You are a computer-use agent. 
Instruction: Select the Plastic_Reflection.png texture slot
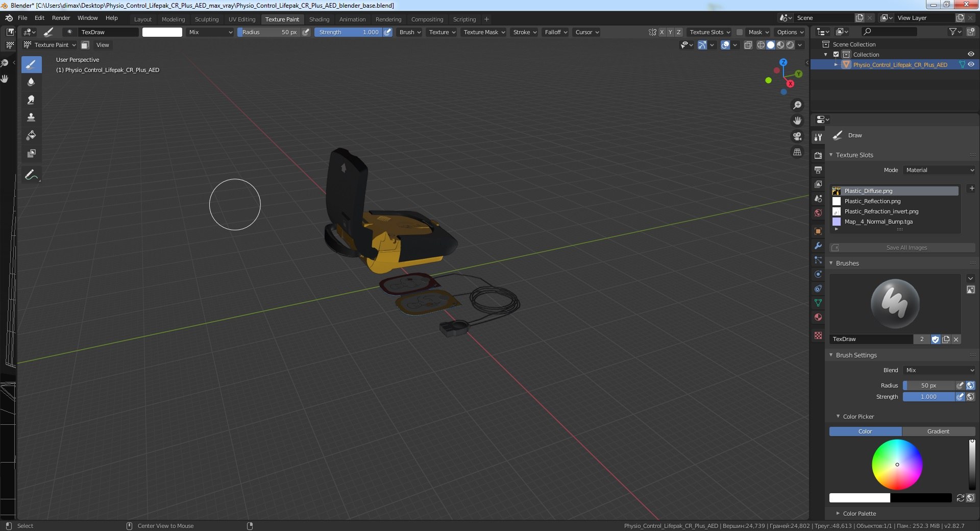pos(872,201)
